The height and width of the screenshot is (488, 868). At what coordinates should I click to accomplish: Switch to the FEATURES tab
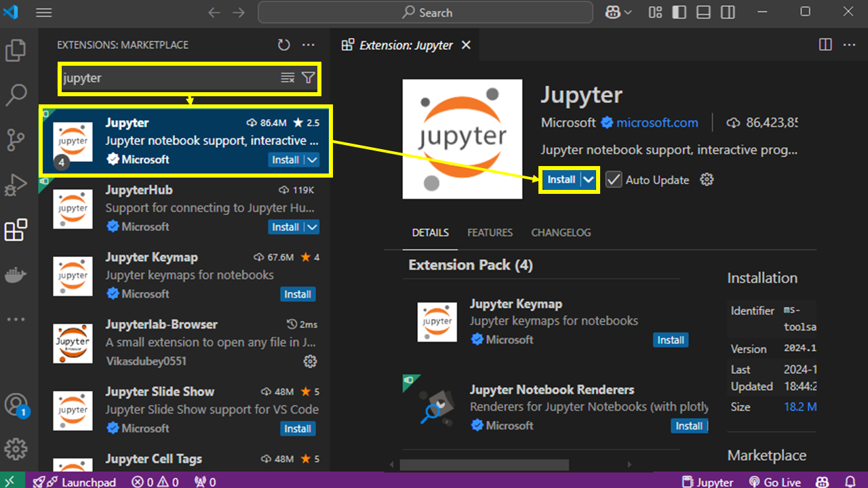coord(490,232)
